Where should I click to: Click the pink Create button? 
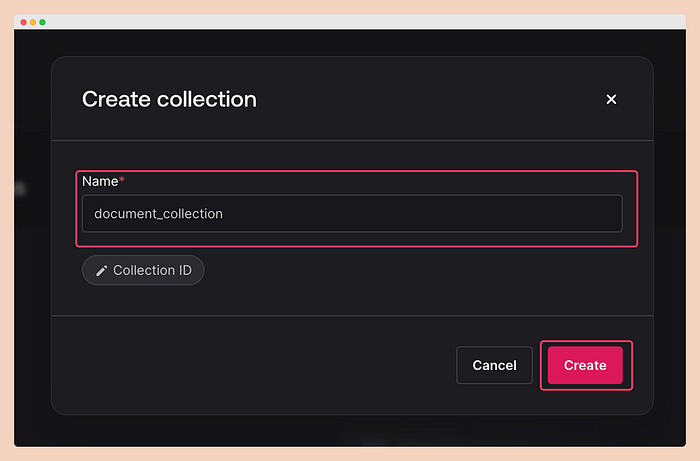tap(585, 365)
